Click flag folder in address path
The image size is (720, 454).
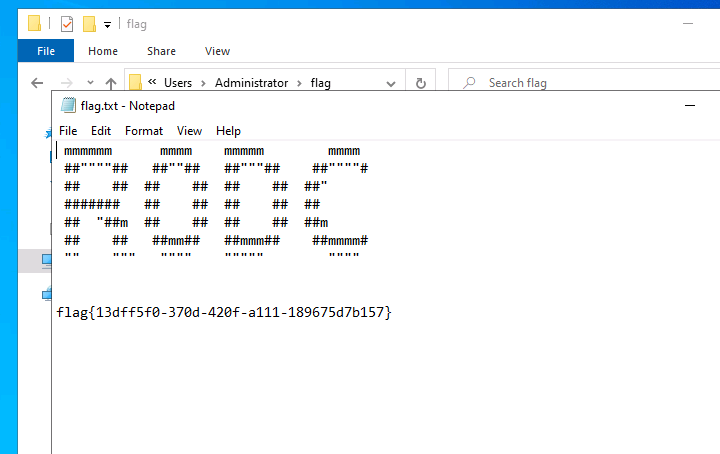coord(321,83)
